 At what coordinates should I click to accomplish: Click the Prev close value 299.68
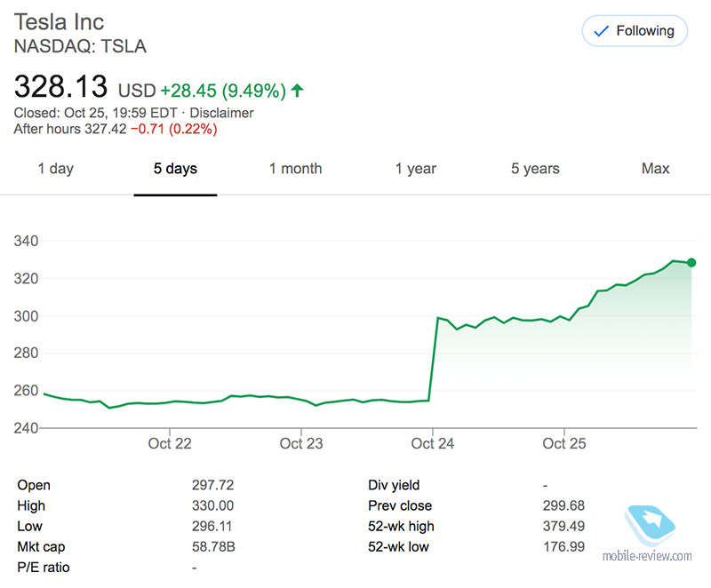(563, 505)
